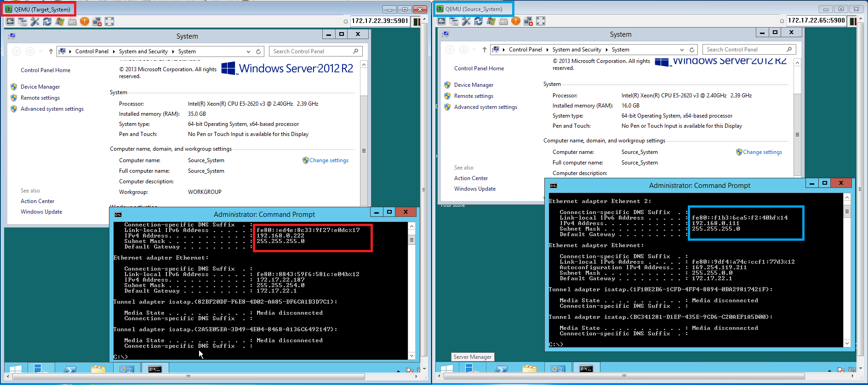Image resolution: width=868 pixels, height=385 pixels.
Task: Expand the Control Panel breadcrumb arrow in Target_System
Action: tap(114, 51)
